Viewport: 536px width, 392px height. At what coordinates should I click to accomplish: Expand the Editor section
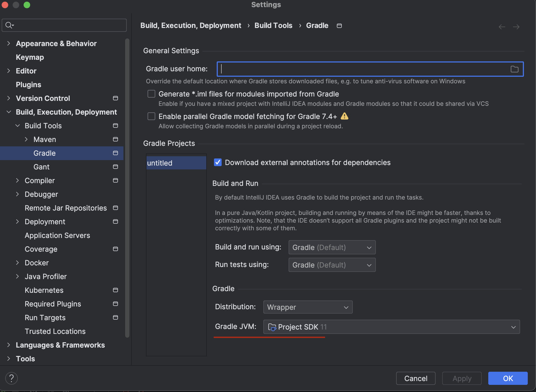(9, 71)
